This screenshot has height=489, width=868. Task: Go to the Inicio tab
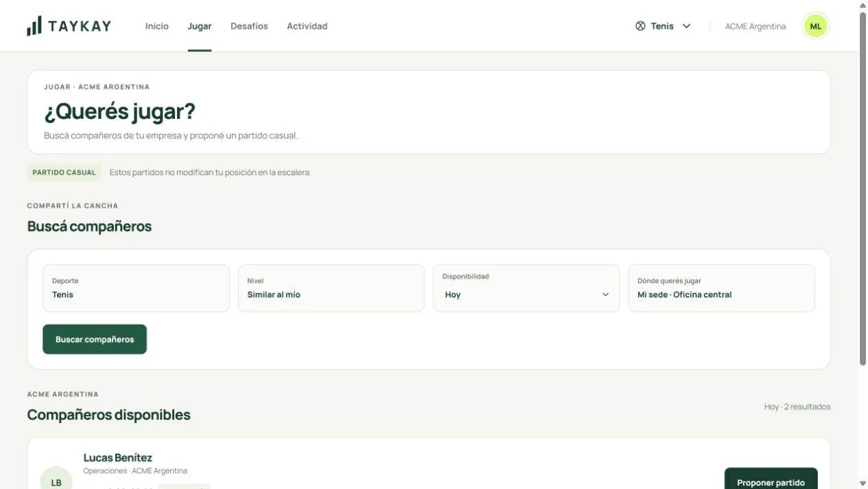pos(157,26)
